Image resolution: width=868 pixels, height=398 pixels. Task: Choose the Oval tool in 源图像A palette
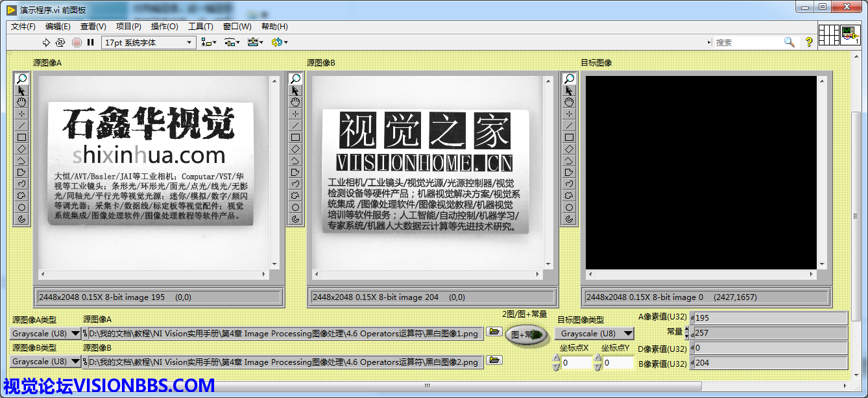point(21,207)
